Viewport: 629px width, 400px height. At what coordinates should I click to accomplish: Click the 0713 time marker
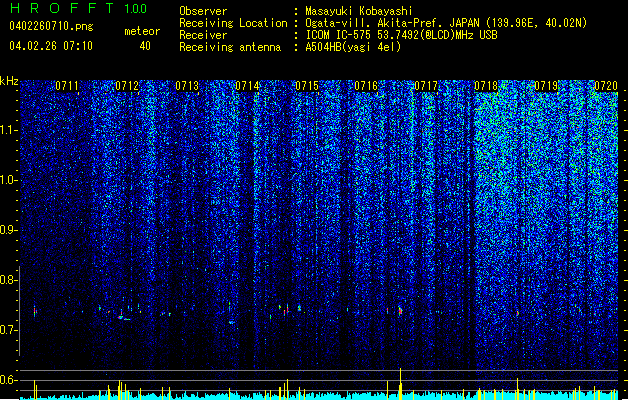coord(187,86)
